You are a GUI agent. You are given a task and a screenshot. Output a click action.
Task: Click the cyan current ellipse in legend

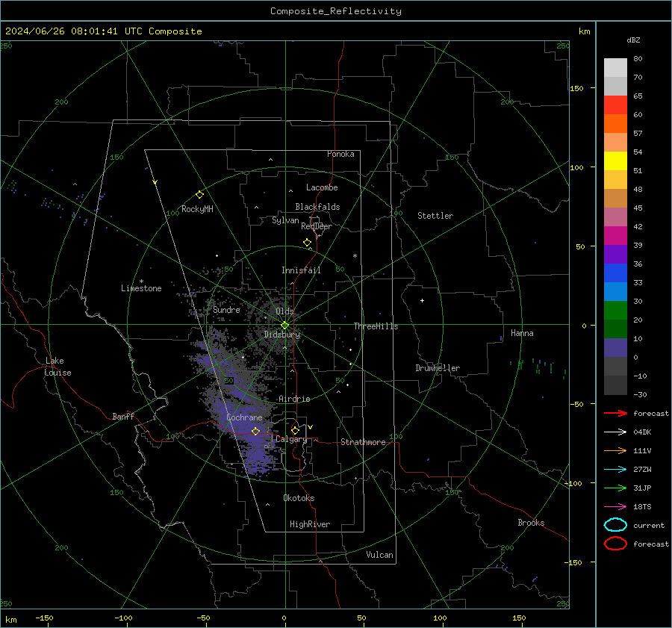[x=615, y=525]
